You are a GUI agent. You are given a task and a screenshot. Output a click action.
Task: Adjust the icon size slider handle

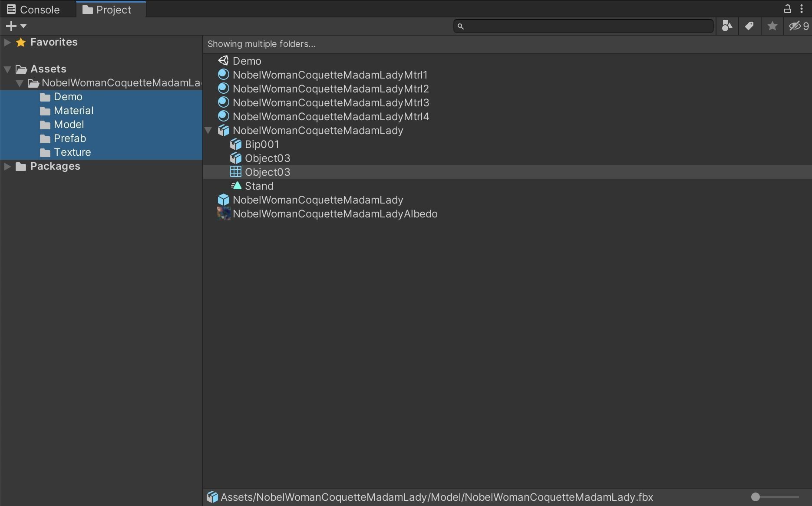pos(756,497)
